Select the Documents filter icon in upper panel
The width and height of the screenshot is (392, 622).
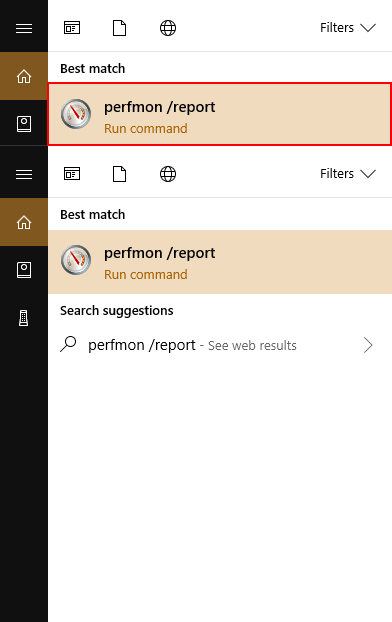[119, 28]
